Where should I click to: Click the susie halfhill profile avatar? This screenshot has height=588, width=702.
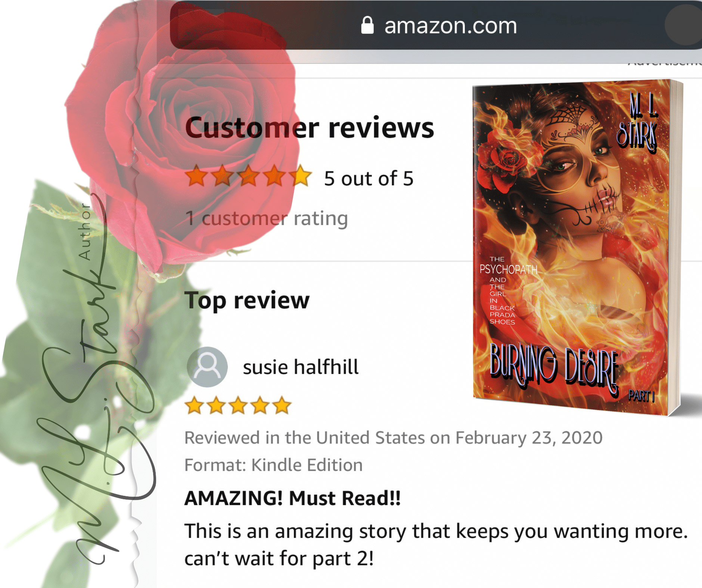(207, 367)
